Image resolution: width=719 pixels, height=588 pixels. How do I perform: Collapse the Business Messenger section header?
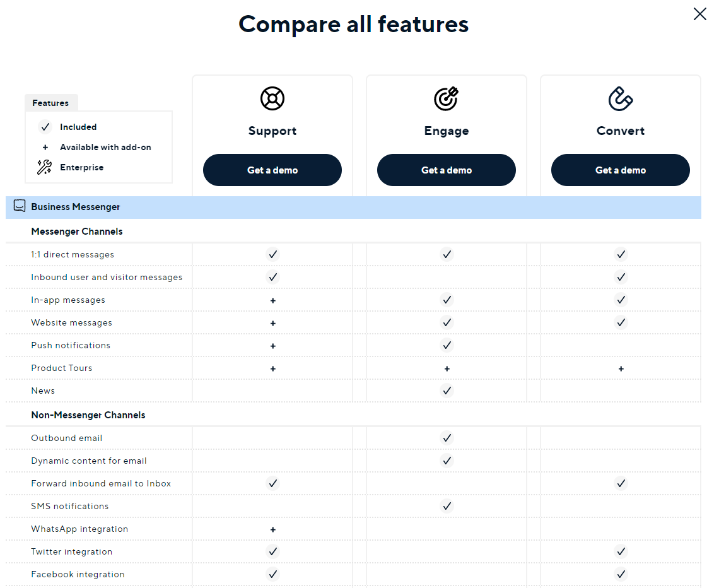click(353, 208)
